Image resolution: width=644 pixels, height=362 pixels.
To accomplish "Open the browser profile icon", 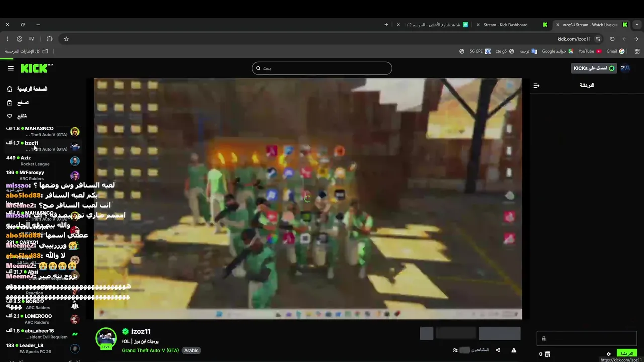I will [19, 39].
